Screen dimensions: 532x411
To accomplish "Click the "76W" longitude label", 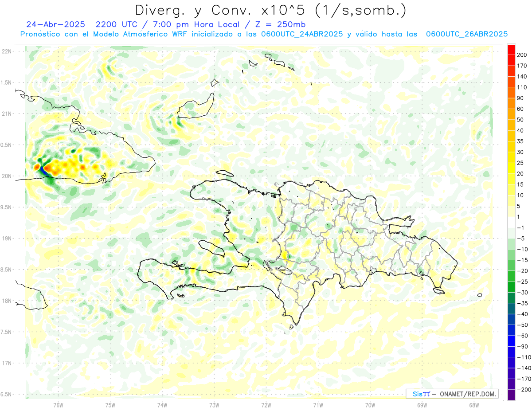I will [58, 405].
